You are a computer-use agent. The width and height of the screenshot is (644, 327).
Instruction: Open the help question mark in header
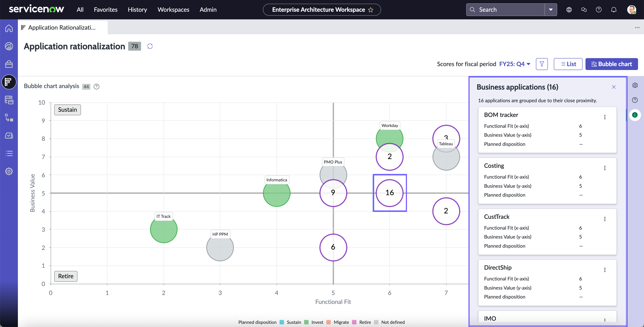tap(599, 10)
